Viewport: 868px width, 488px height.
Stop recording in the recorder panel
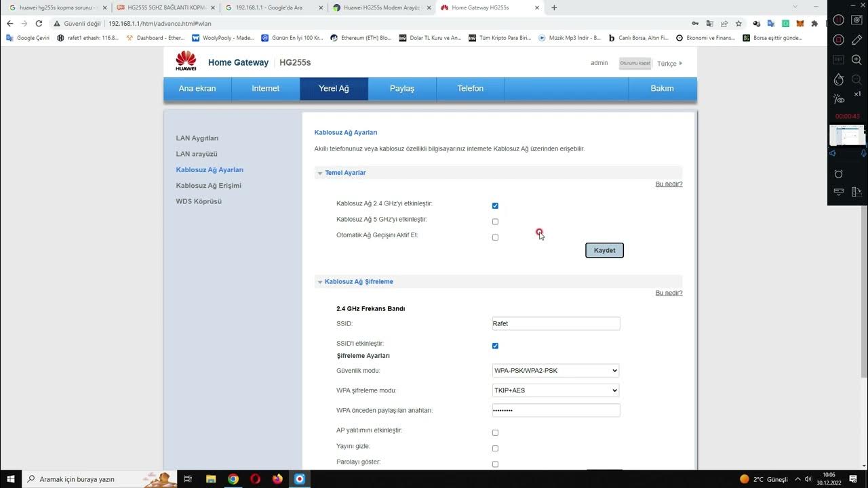(839, 40)
